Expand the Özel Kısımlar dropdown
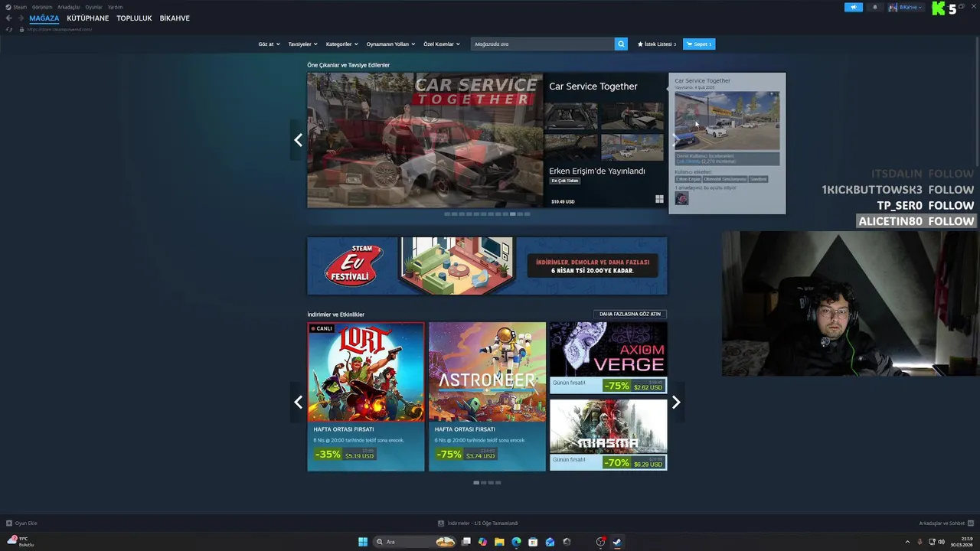The image size is (980, 551). tap(442, 44)
